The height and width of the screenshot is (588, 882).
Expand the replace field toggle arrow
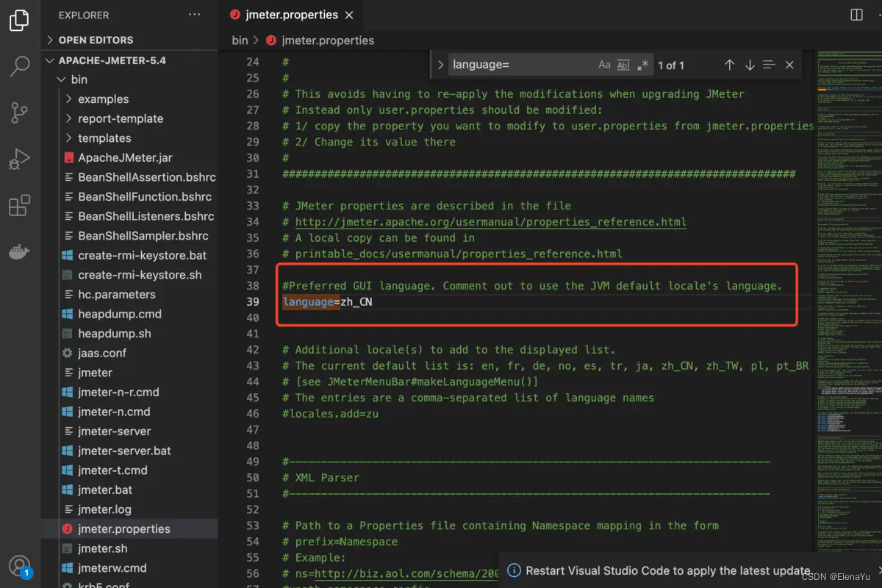point(440,65)
